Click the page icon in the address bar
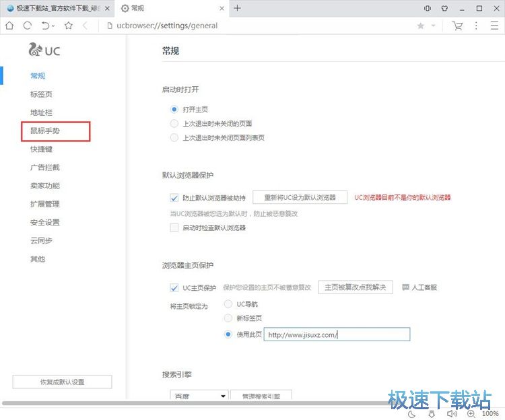505x420 pixels. click(x=110, y=26)
